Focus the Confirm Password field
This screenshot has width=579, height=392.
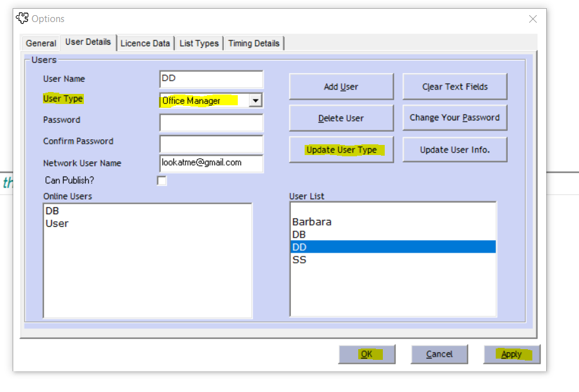(211, 144)
